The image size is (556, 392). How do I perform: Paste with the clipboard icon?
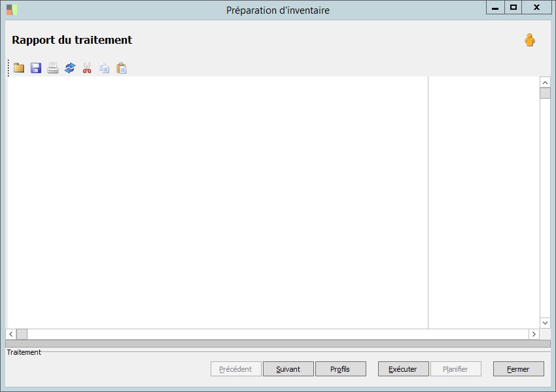pyautogui.click(x=121, y=68)
